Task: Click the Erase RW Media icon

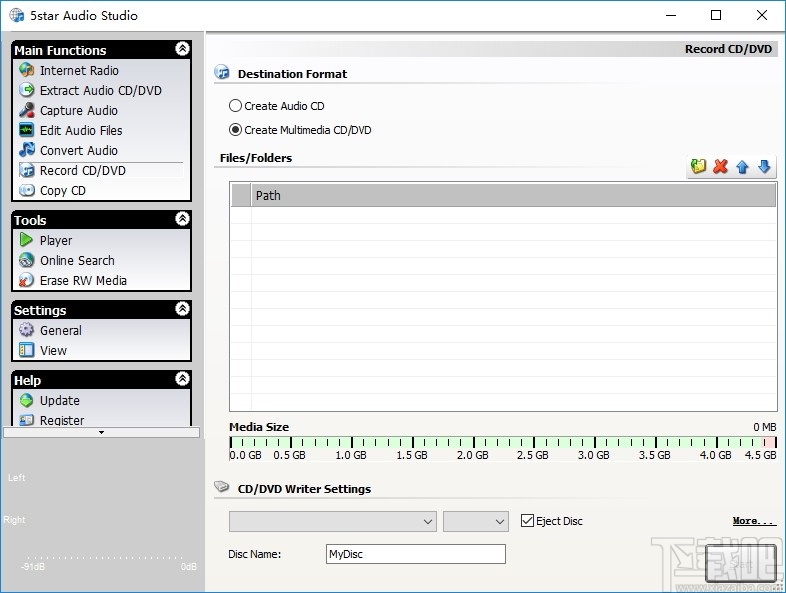Action: pyautogui.click(x=27, y=280)
